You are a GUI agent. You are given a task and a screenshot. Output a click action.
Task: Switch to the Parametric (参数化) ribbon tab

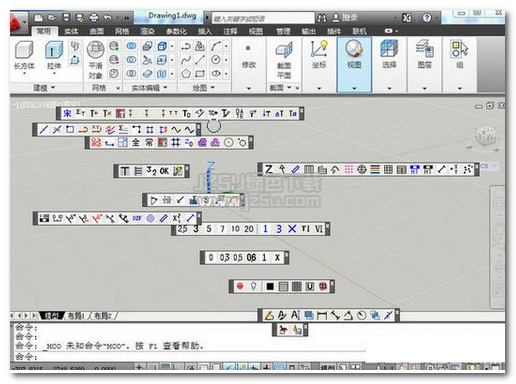click(176, 31)
